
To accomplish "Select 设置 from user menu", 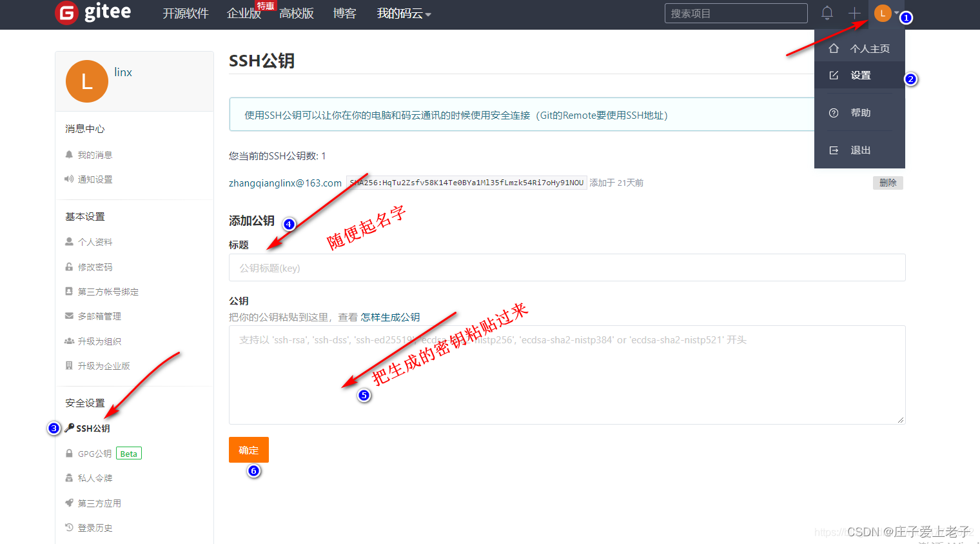I will pyautogui.click(x=859, y=75).
